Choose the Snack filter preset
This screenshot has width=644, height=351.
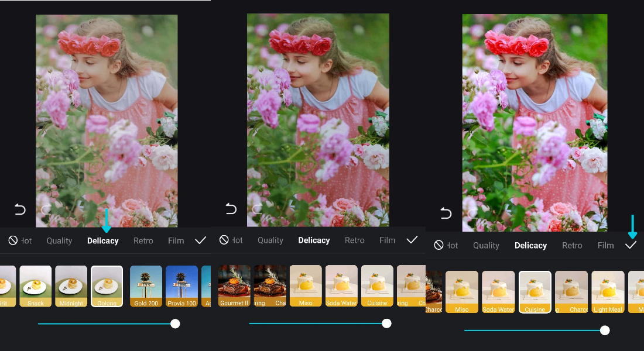(x=36, y=286)
